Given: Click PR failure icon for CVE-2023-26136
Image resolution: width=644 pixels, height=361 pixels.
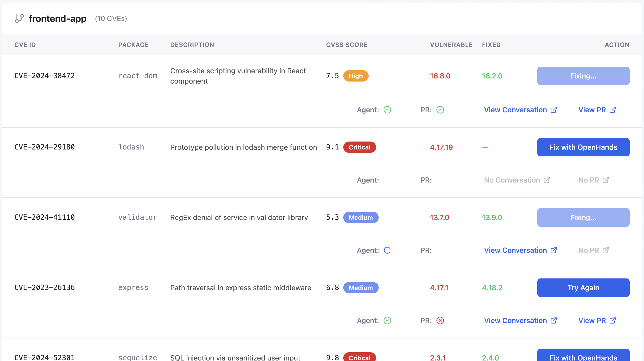Looking at the screenshot, I should coord(440,320).
